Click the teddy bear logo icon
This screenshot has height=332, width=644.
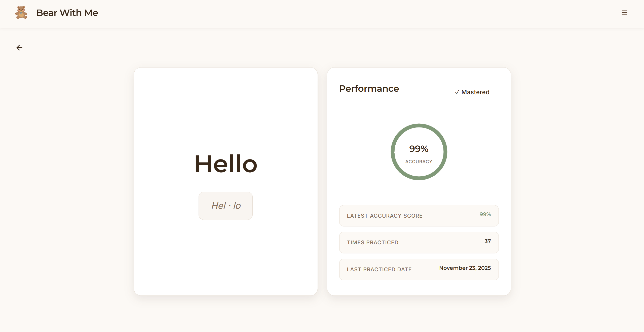coord(21,13)
